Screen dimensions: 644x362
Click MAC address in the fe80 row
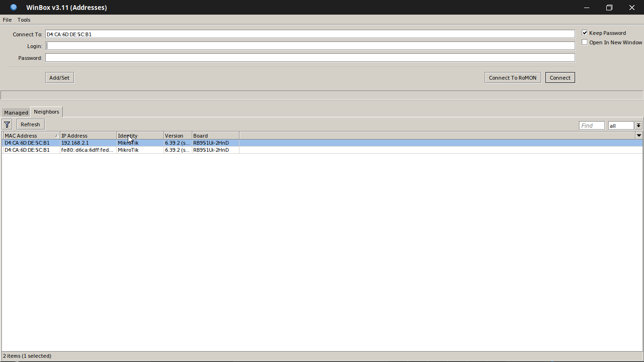tap(27, 150)
